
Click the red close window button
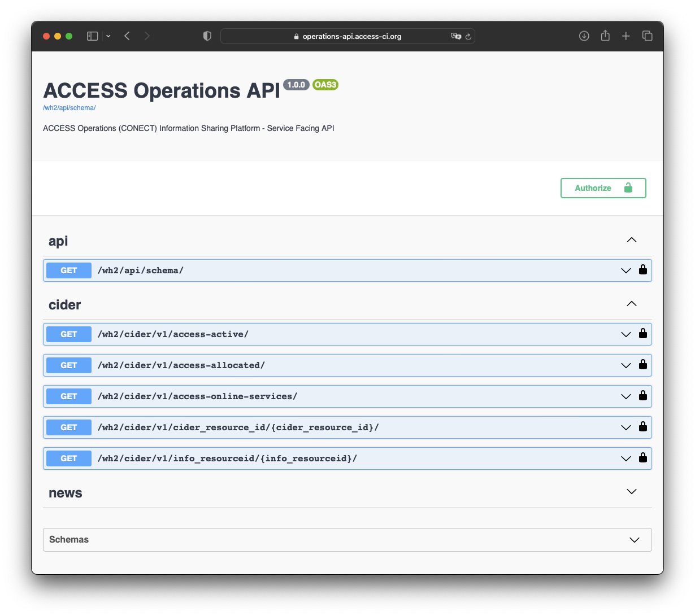point(46,36)
